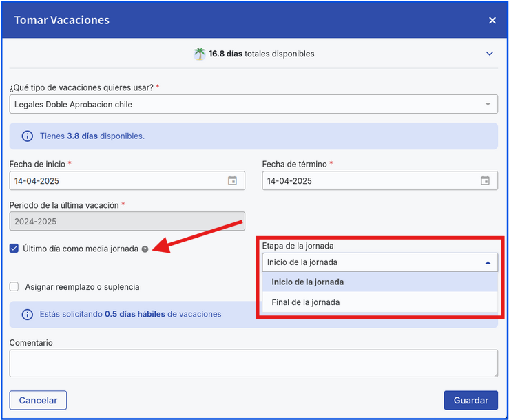
Task: Click the info icon beside 3.8 días disponibles
Action: (x=28, y=136)
